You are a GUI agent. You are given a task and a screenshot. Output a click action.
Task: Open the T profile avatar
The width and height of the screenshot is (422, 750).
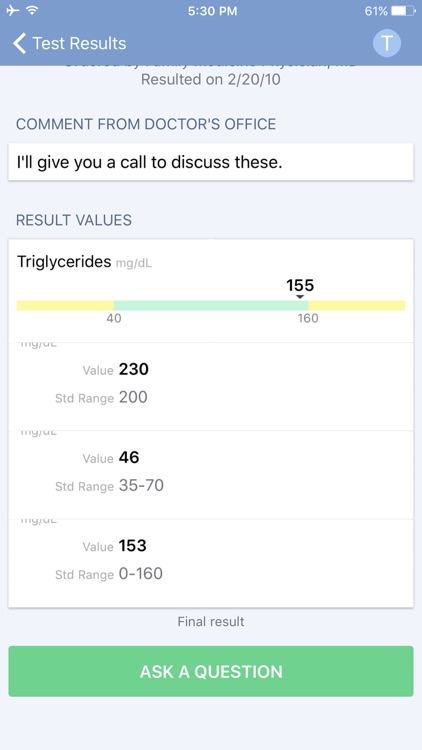387,43
